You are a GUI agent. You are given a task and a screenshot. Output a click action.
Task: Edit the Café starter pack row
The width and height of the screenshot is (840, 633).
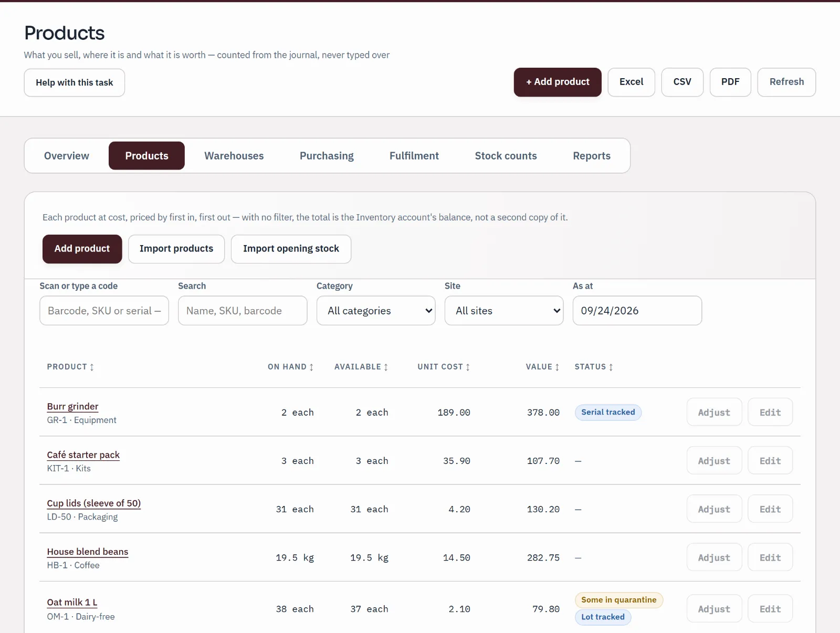[x=770, y=460]
